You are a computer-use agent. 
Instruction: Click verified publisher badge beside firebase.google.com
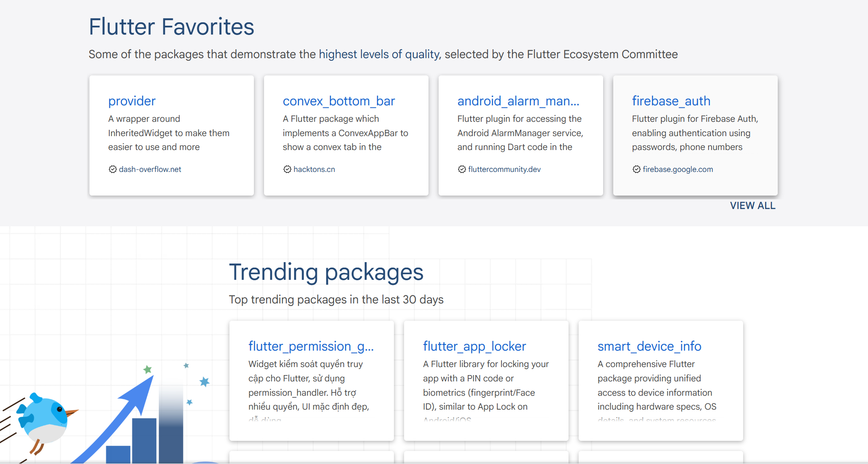(636, 169)
